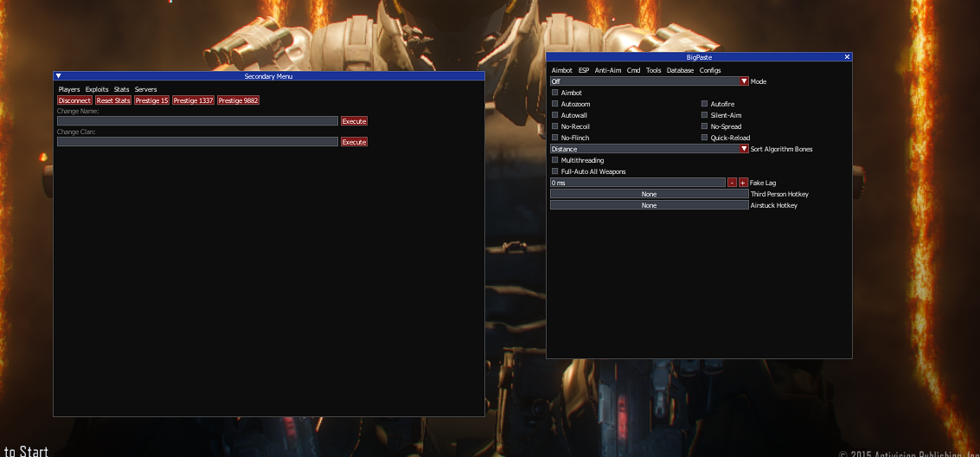980x457 pixels.
Task: Click Execute next to Change Name field
Action: pyautogui.click(x=354, y=121)
